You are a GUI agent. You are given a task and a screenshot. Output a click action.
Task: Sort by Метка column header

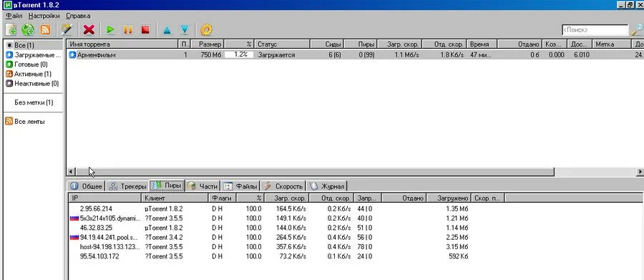click(x=612, y=44)
